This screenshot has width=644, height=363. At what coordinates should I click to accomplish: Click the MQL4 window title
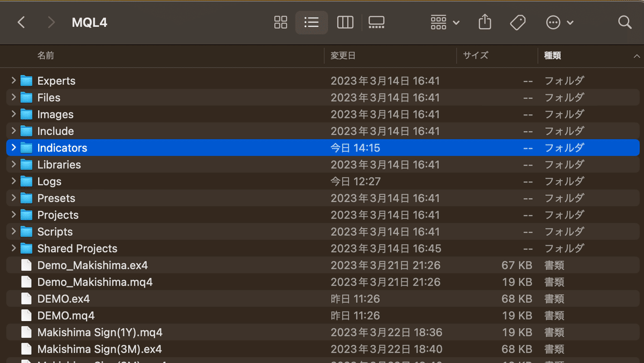(90, 23)
